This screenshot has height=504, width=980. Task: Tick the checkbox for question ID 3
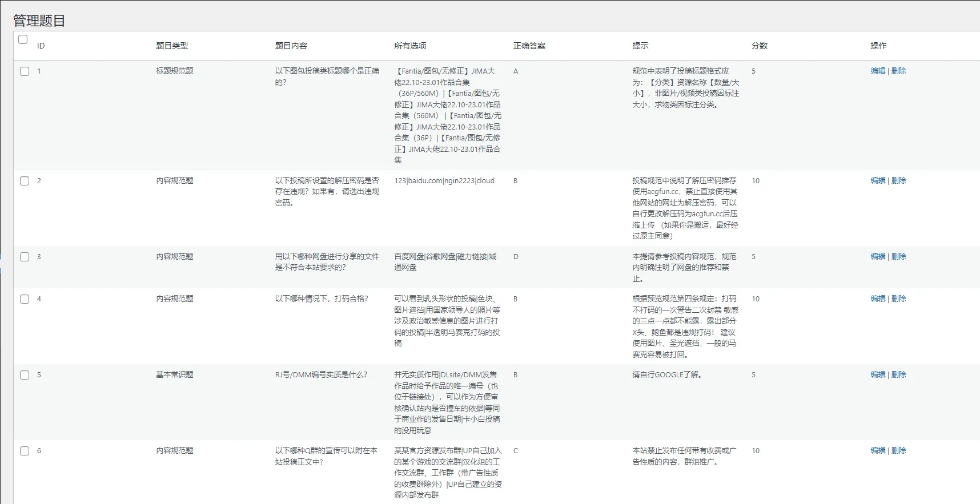(25, 257)
